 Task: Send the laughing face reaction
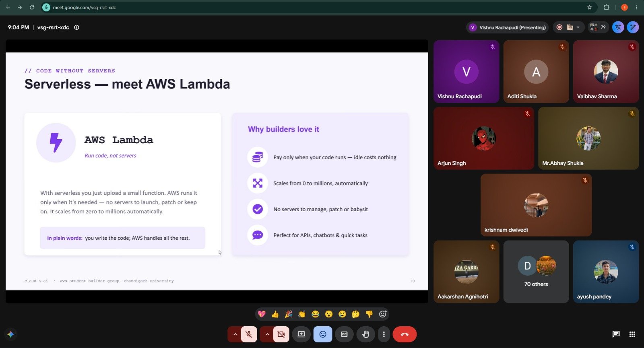(316, 314)
